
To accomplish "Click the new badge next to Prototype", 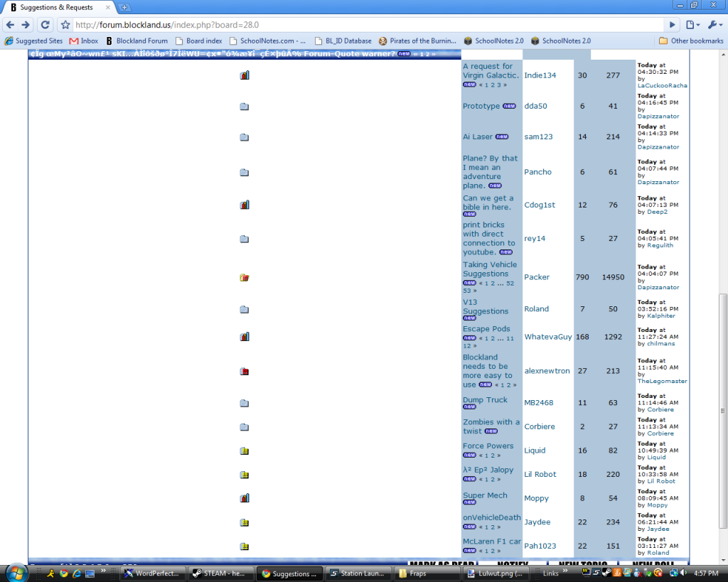I will tap(509, 106).
